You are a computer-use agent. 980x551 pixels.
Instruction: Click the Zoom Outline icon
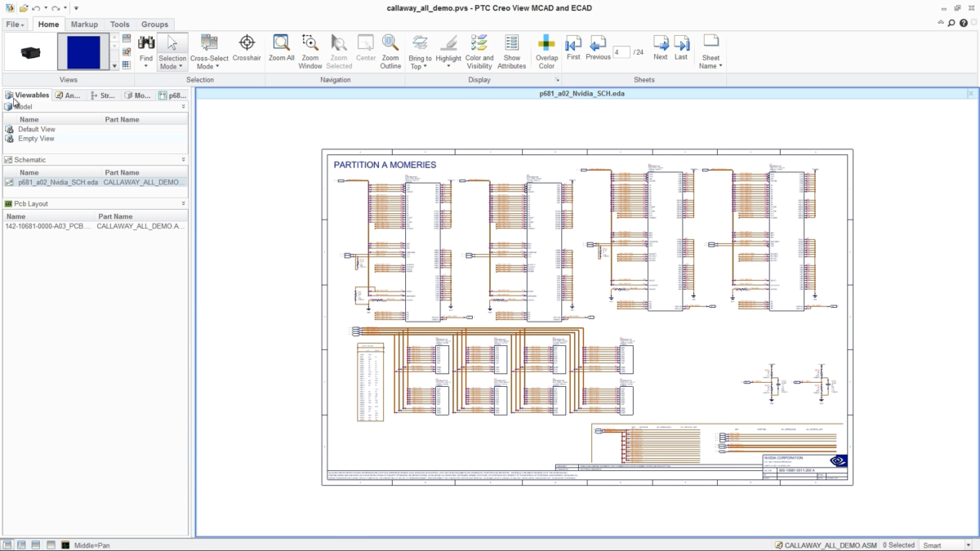pyautogui.click(x=390, y=51)
